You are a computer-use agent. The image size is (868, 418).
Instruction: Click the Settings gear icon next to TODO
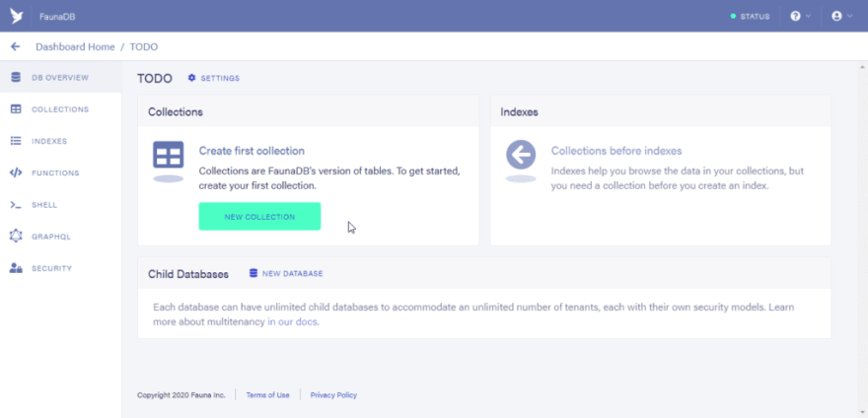tap(191, 78)
